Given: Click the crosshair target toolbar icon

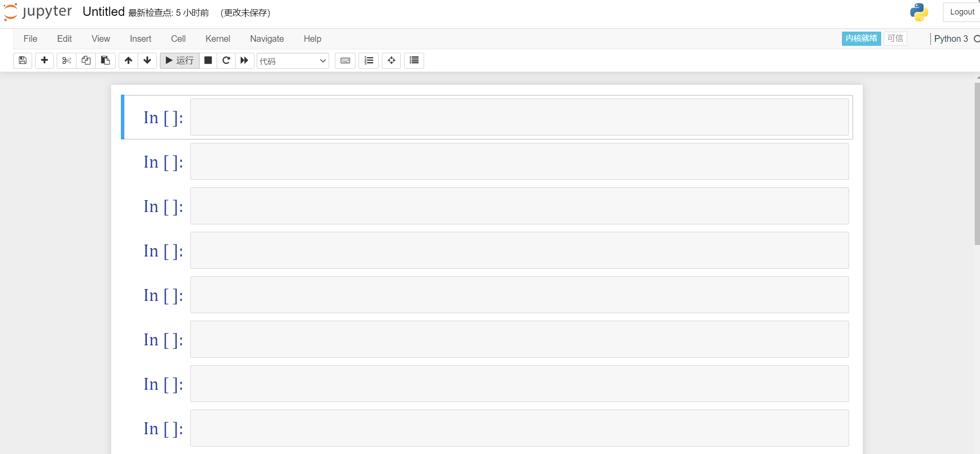Looking at the screenshot, I should point(392,60).
